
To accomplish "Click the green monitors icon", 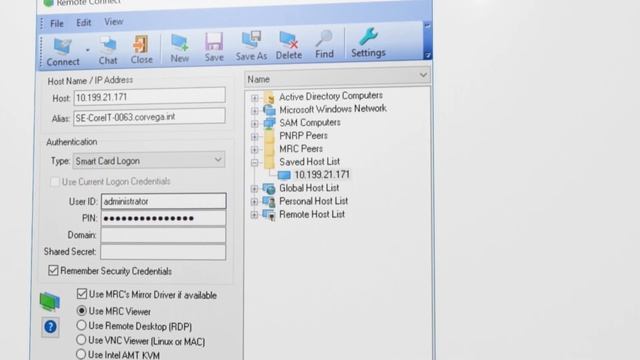I will 50,302.
